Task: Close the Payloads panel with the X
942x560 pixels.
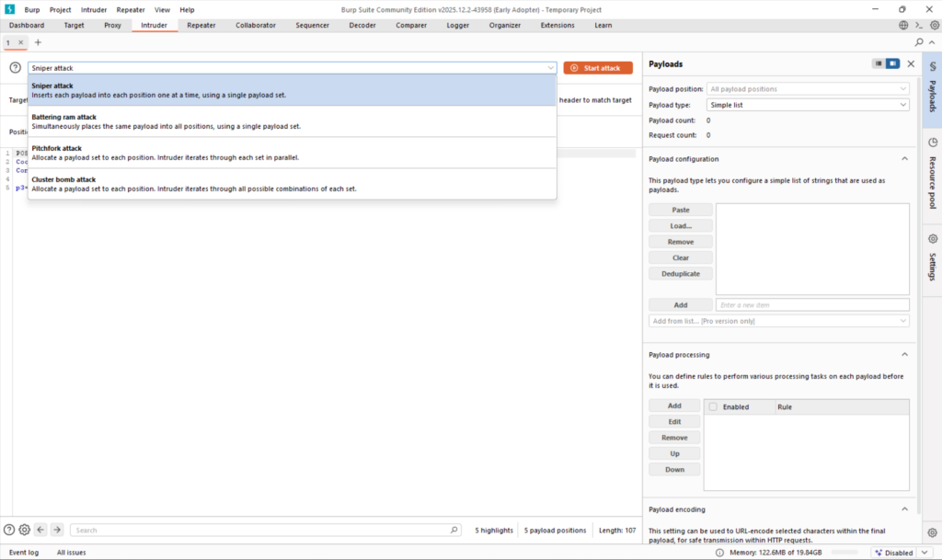Action: tap(911, 64)
